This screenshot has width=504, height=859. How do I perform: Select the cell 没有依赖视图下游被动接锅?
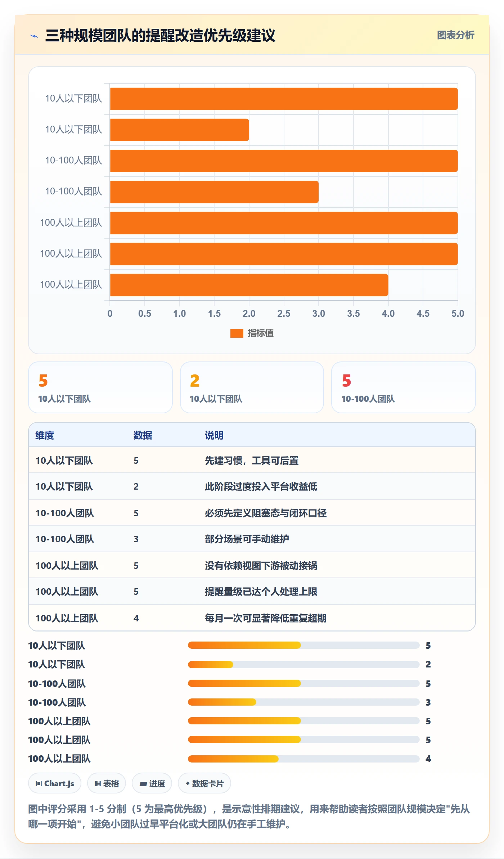point(261,566)
